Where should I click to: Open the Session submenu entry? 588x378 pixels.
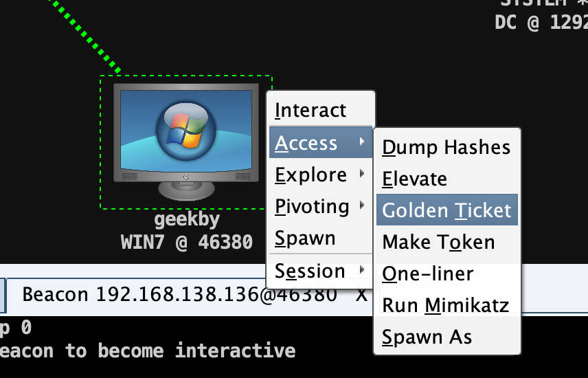click(x=321, y=271)
